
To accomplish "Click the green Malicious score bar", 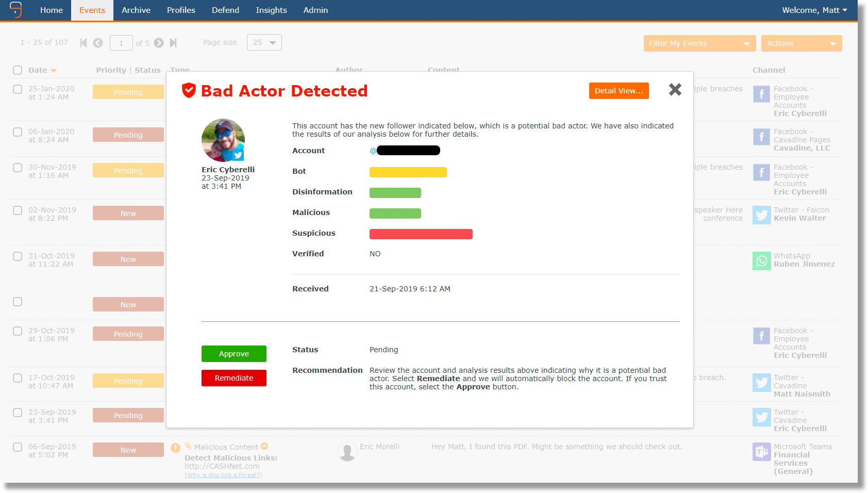I will pos(395,213).
